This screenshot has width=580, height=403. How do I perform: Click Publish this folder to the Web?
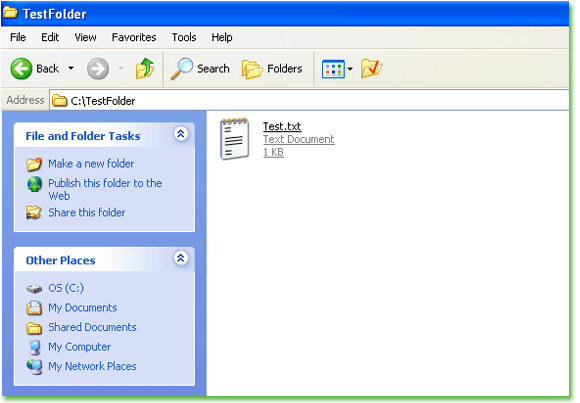pos(105,189)
